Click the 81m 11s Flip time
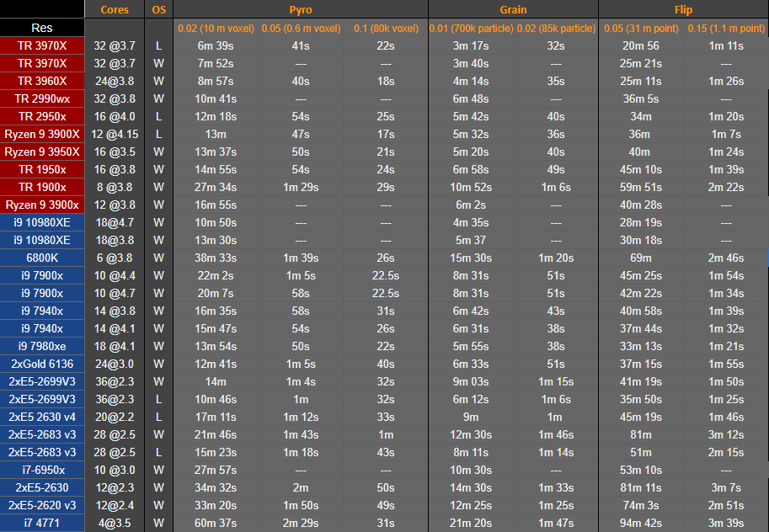Viewport: 769px width, 532px height. tap(641, 487)
